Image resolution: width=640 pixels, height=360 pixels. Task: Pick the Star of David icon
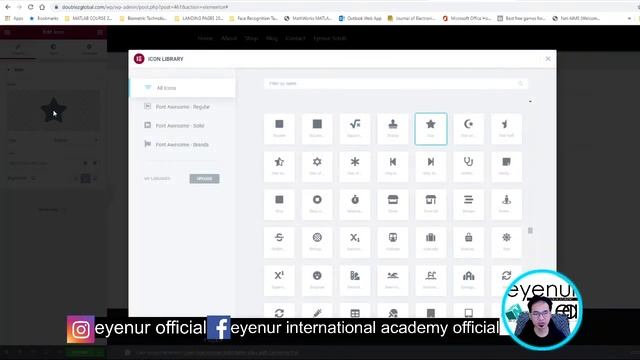(317, 167)
